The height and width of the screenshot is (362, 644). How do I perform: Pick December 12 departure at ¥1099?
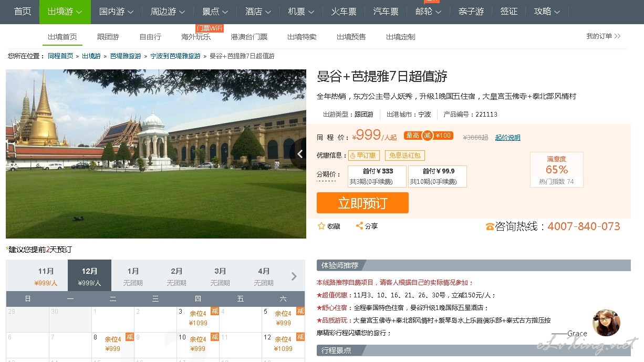(284, 345)
